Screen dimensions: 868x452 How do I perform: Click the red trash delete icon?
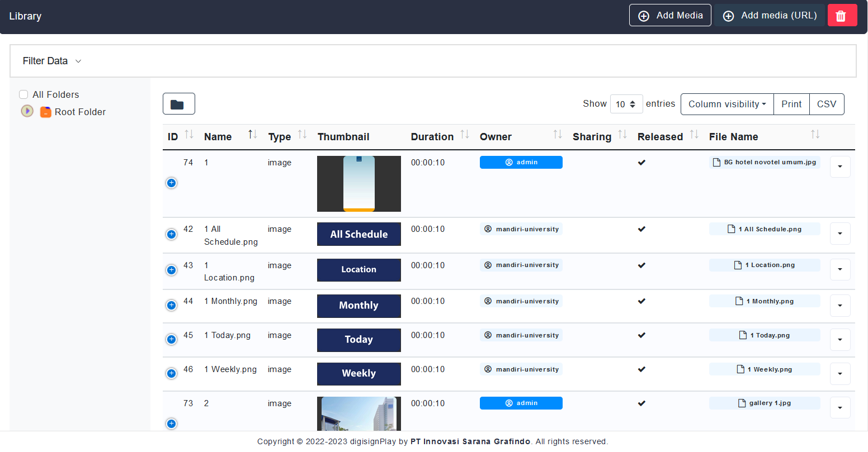pos(842,16)
